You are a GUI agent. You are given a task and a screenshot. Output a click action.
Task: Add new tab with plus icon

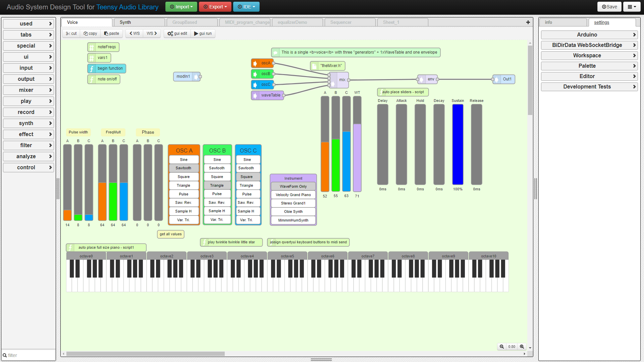(x=528, y=22)
